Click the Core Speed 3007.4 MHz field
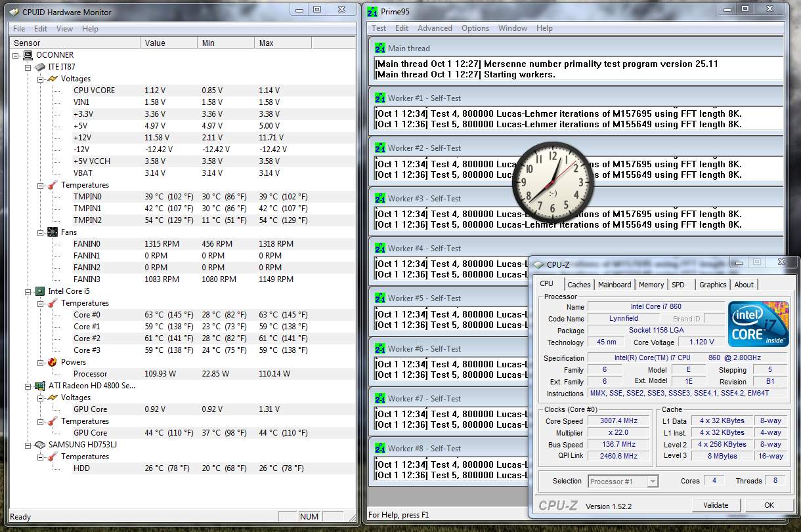The image size is (801, 532). 618,421
